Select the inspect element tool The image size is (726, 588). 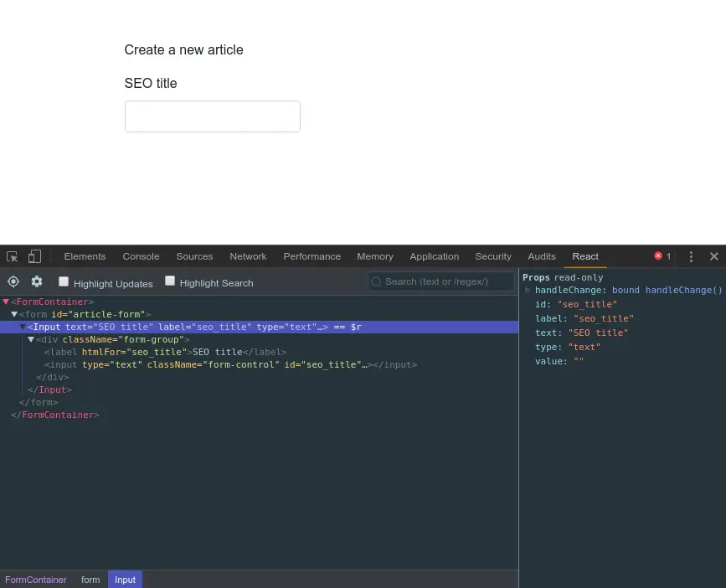pyautogui.click(x=12, y=255)
